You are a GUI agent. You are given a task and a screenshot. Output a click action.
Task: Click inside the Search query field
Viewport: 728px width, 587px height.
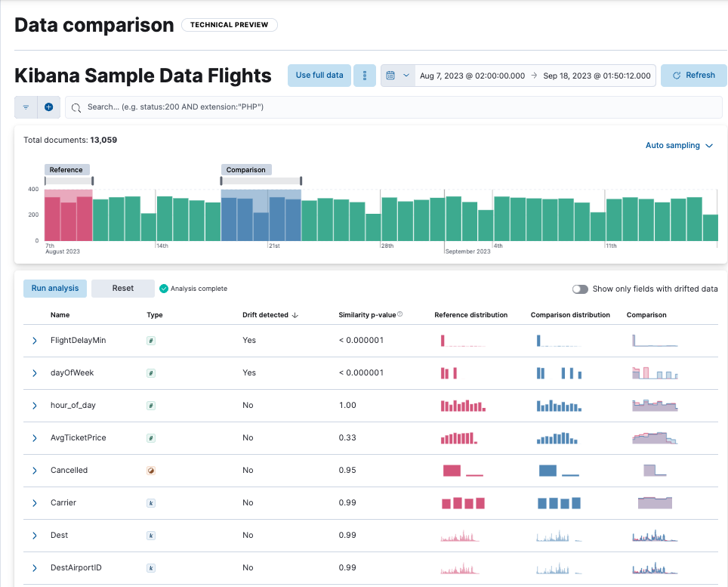pos(302,107)
